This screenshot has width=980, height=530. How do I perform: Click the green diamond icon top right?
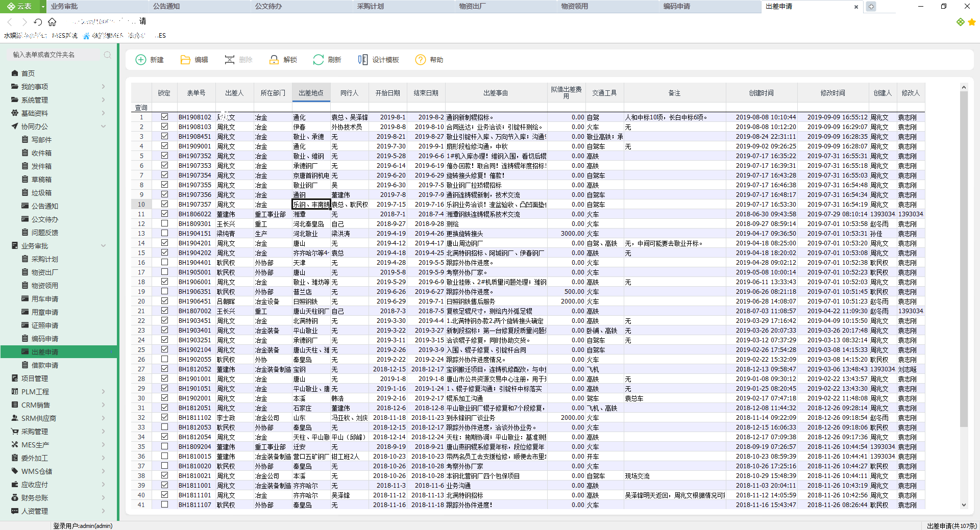(961, 22)
